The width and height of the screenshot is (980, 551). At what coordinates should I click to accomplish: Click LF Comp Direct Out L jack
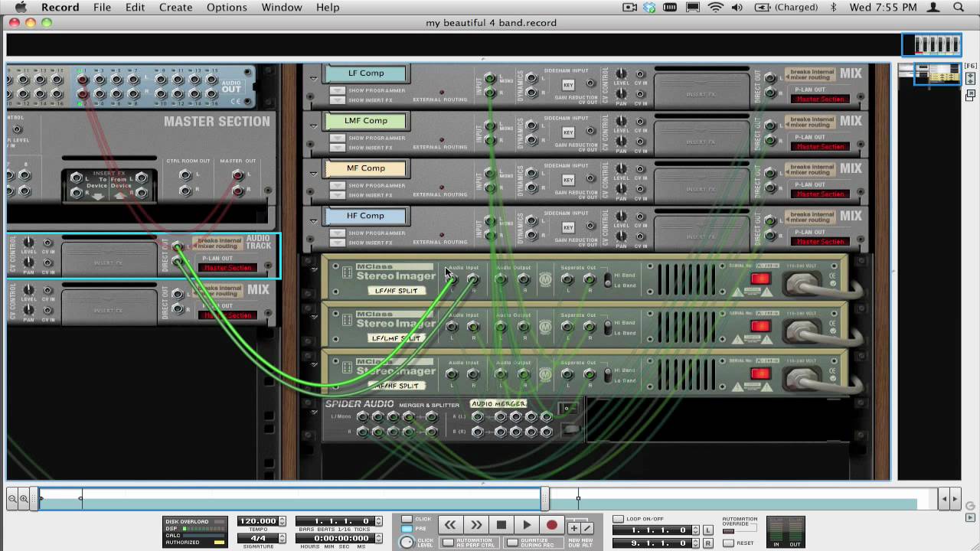(770, 77)
